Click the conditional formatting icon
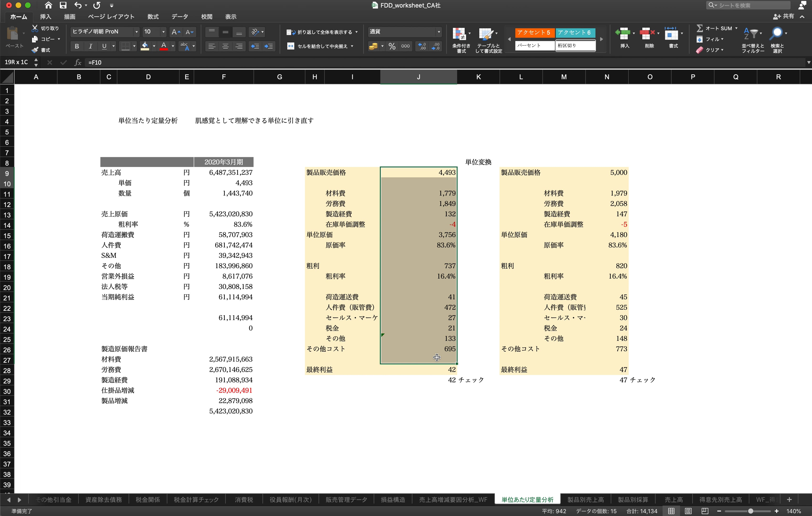The image size is (812, 516). point(459,34)
